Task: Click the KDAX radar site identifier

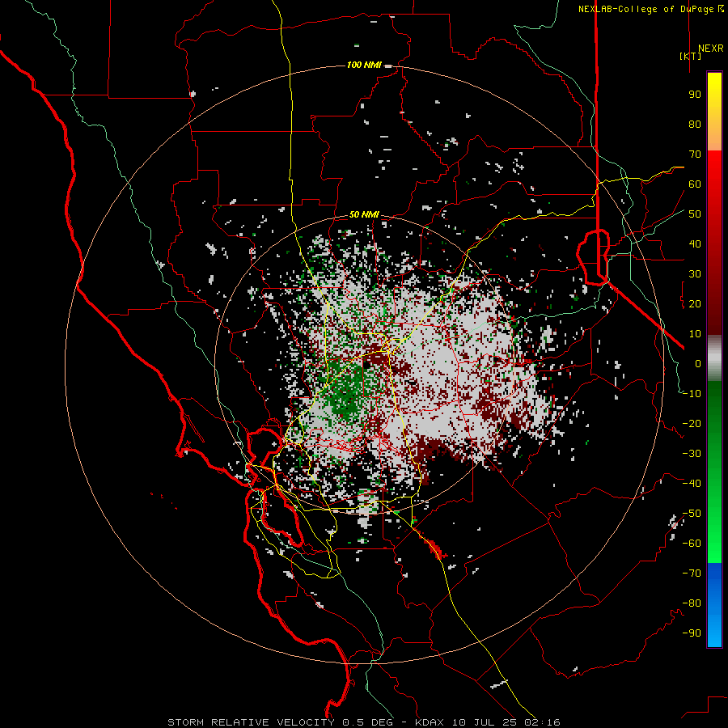Action: (429, 722)
